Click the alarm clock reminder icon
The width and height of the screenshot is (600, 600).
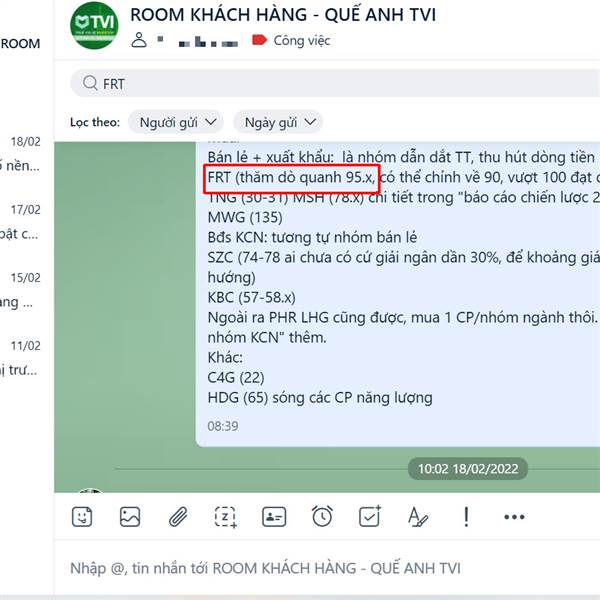322,517
